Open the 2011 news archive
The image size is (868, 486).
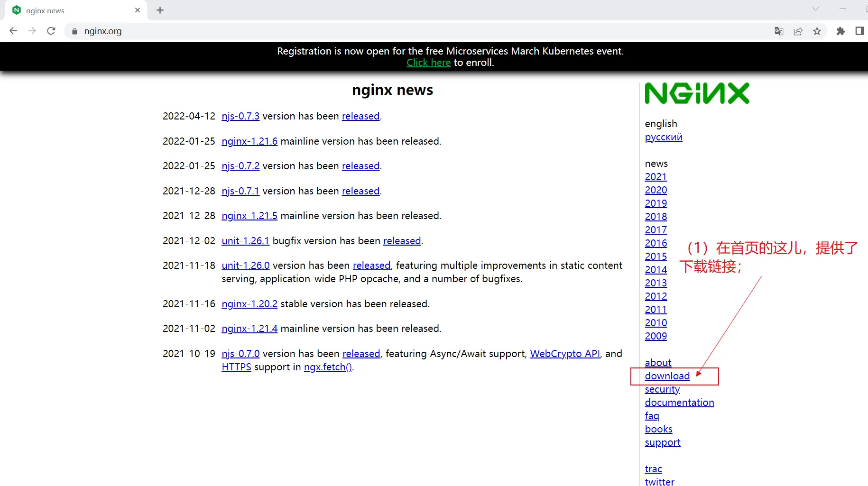pos(656,310)
